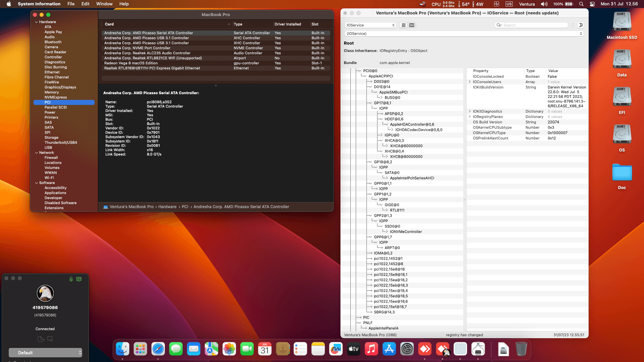Switch IORegistryExplorer to column view
This screenshot has width=644, height=362.
(x=412, y=25)
